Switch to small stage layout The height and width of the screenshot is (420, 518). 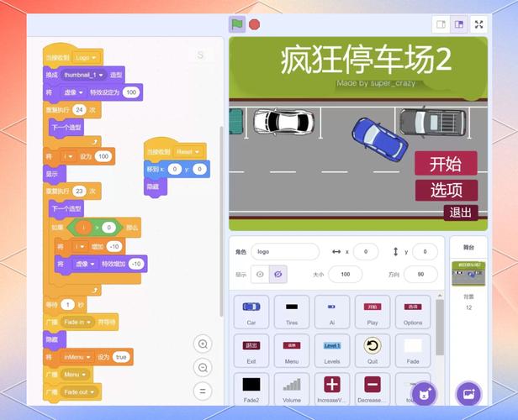tap(441, 24)
